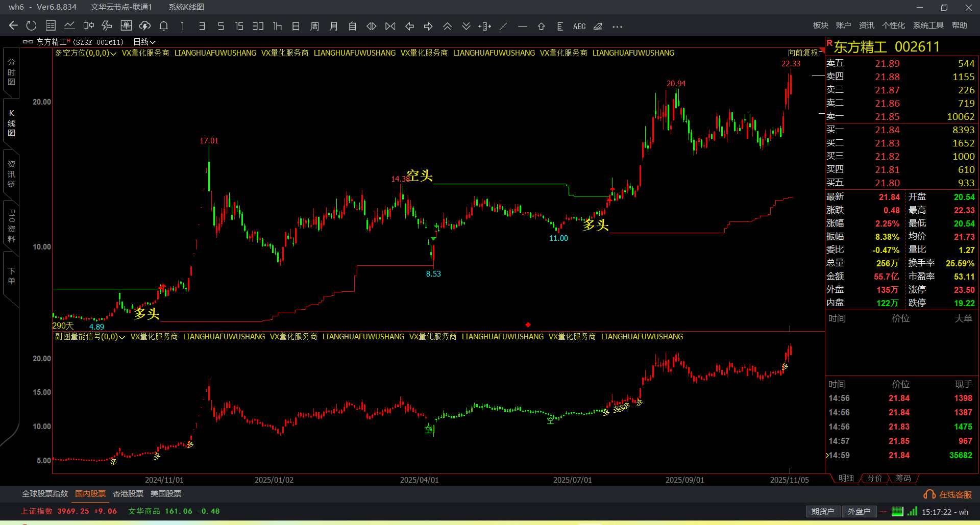Select the 5-minute period button
This screenshot has width=980, height=525.
(x=221, y=26)
